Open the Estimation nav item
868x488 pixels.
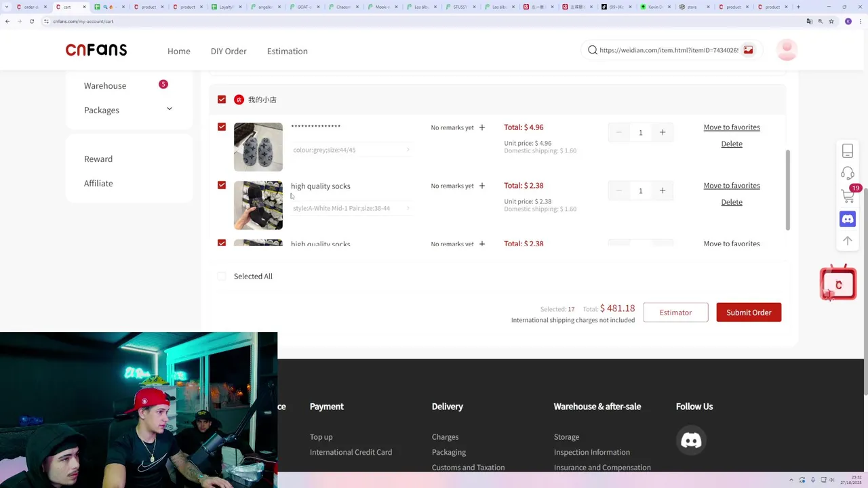tap(288, 51)
